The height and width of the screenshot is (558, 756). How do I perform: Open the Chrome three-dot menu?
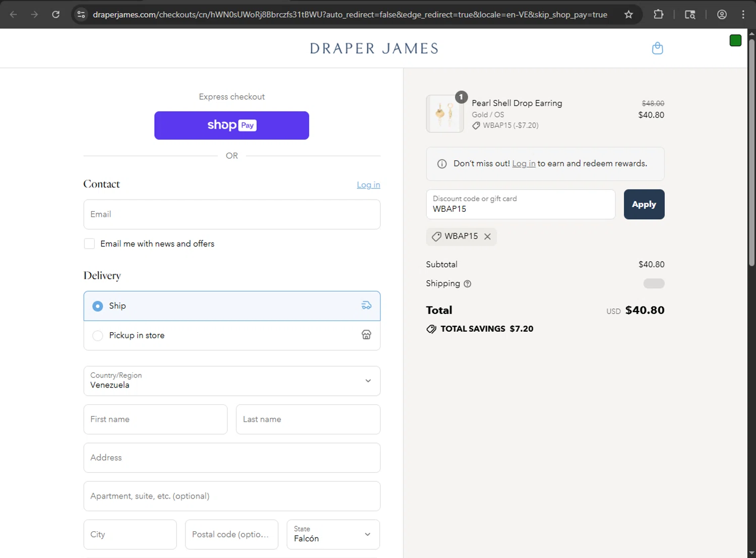click(743, 15)
